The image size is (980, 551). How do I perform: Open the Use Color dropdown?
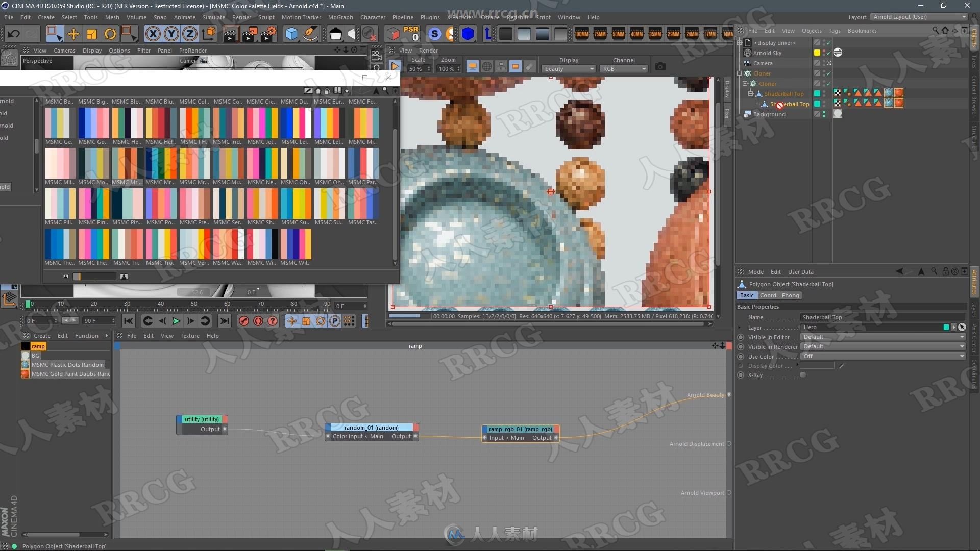click(883, 356)
